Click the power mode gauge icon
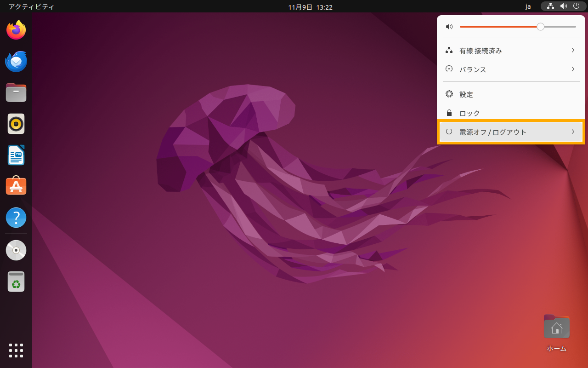This screenshot has width=588, height=368. pos(449,69)
